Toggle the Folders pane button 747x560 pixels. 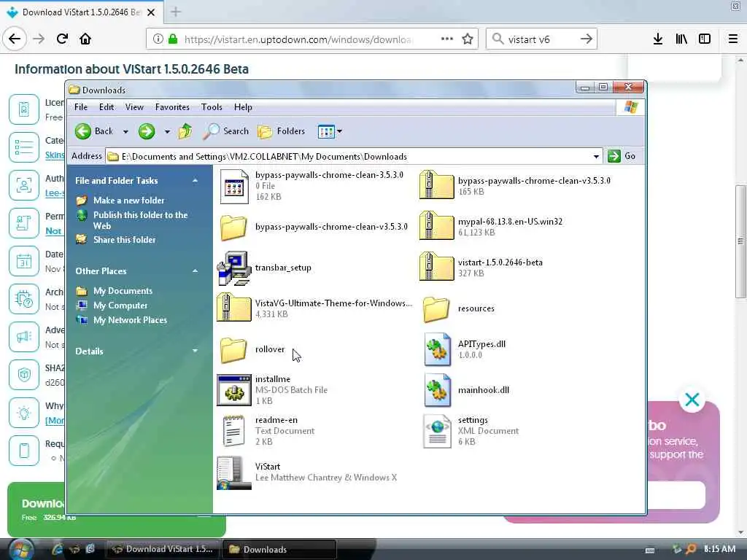(281, 131)
